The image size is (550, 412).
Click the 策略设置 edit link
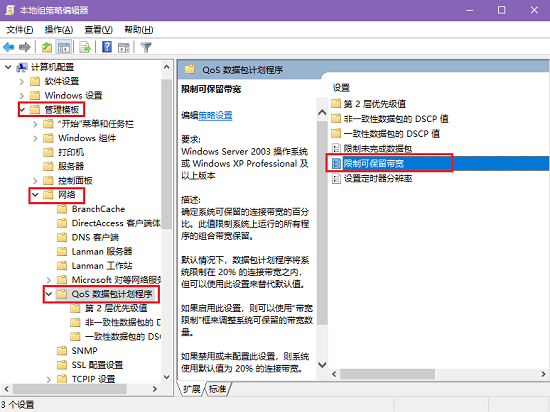[215, 115]
